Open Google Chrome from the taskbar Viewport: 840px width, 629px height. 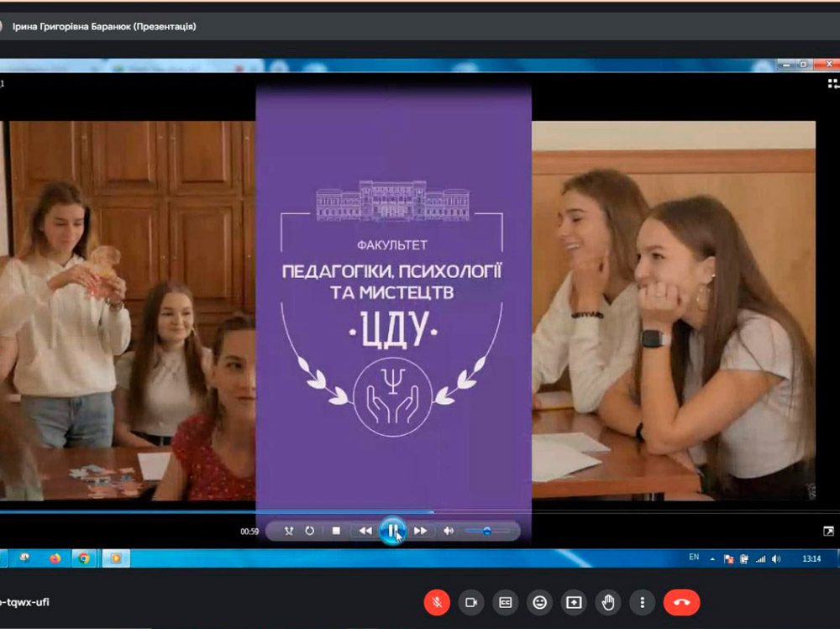click(83, 558)
